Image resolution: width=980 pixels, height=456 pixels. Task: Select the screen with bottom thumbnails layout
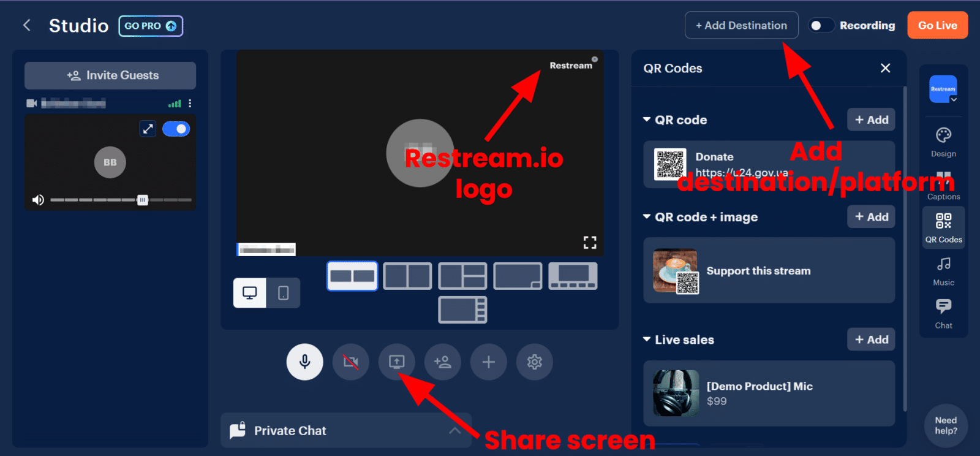(573, 276)
